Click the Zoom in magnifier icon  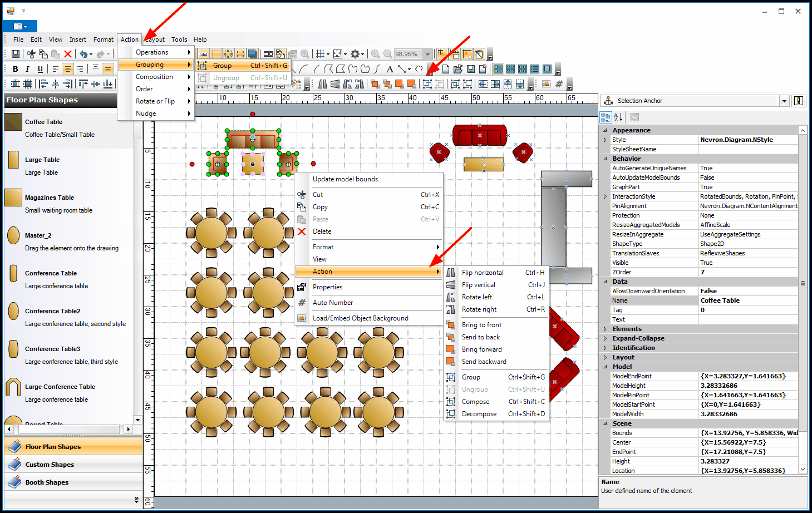click(x=375, y=54)
